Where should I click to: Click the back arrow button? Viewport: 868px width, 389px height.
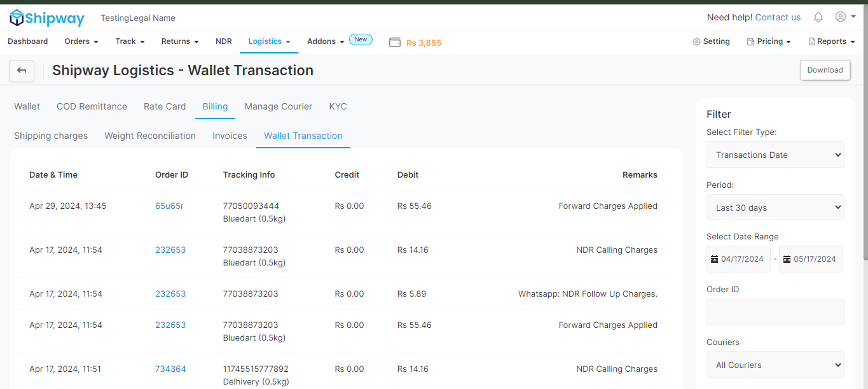[x=22, y=71]
